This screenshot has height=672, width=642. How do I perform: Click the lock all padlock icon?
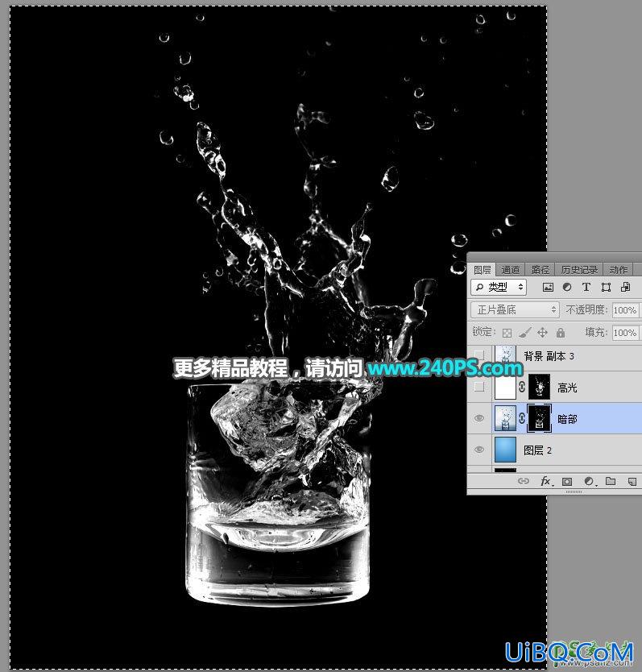(x=560, y=332)
